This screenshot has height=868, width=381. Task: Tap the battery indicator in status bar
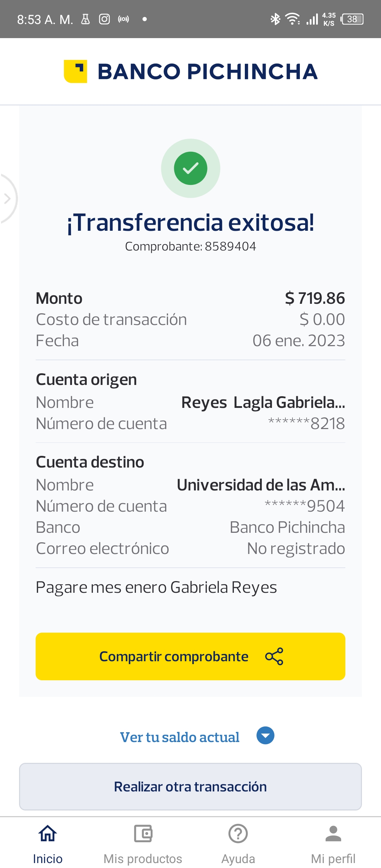[352, 19]
